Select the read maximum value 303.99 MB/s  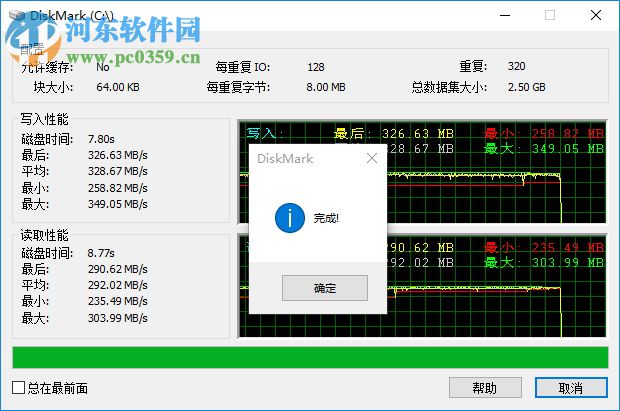(x=118, y=318)
